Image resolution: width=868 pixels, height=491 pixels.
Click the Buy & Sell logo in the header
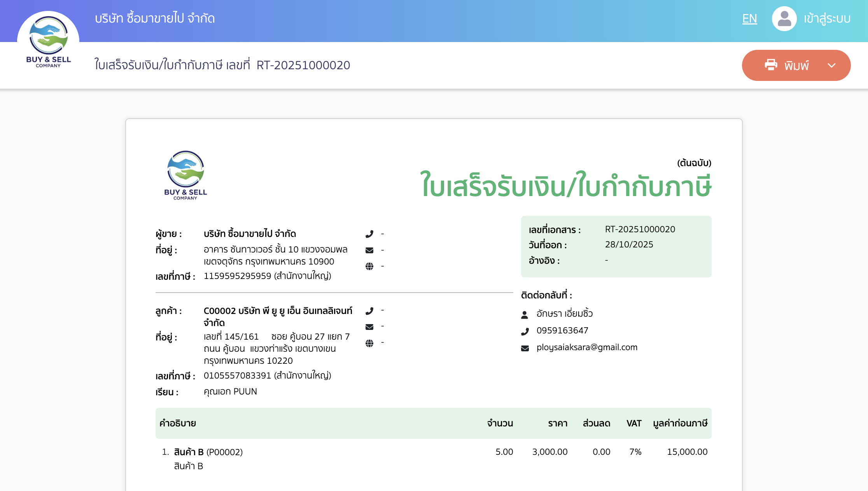pyautogui.click(x=48, y=39)
